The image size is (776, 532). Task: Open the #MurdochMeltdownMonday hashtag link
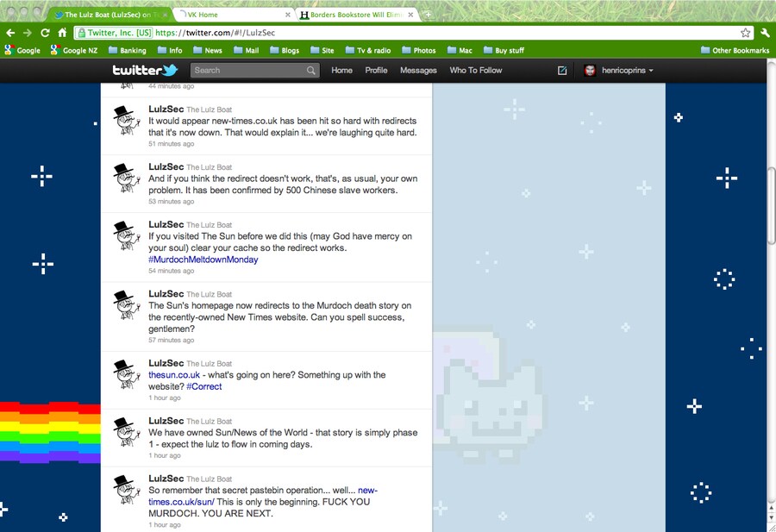point(203,260)
